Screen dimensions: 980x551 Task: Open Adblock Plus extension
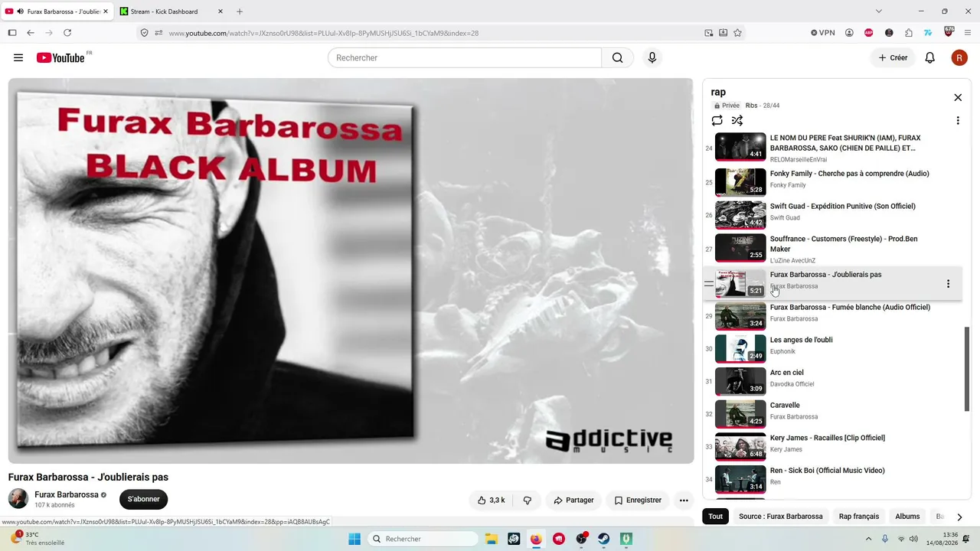tap(869, 33)
